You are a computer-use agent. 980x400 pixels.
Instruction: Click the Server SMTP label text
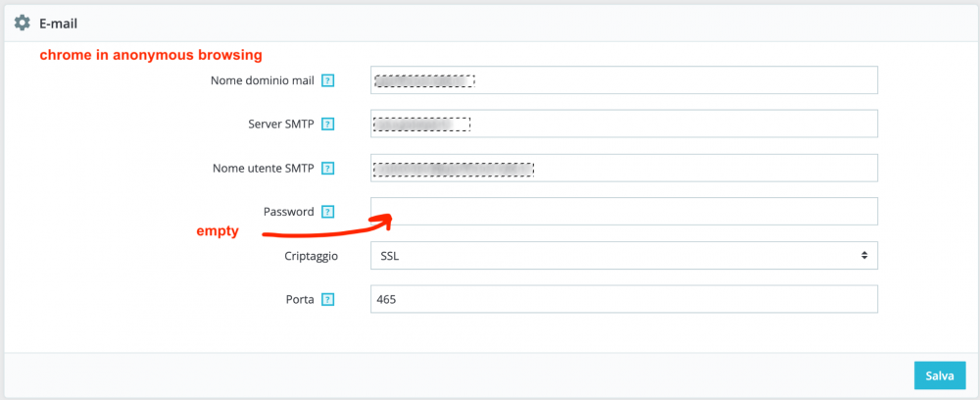(281, 125)
